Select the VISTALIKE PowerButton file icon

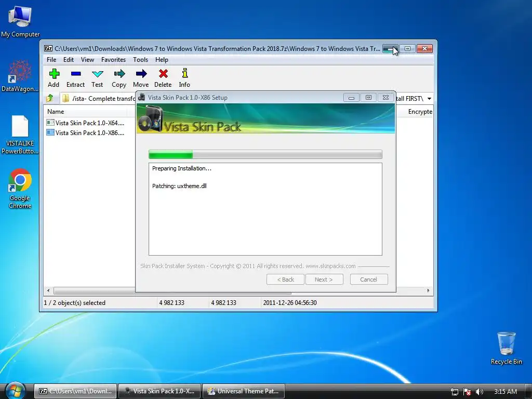tap(20, 135)
